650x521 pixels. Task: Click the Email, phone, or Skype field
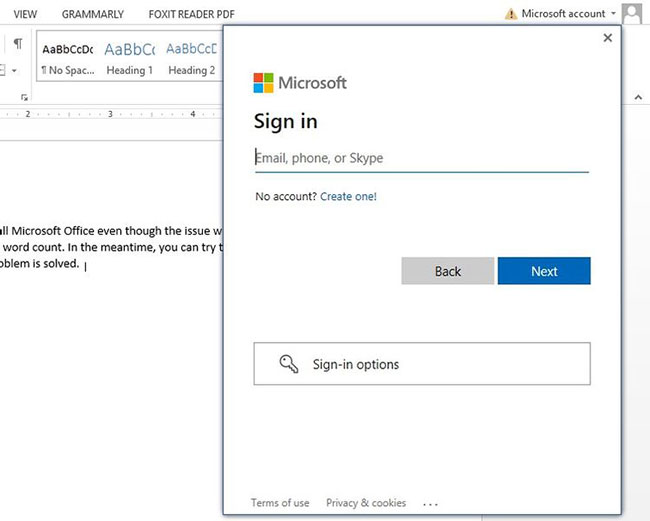421,158
